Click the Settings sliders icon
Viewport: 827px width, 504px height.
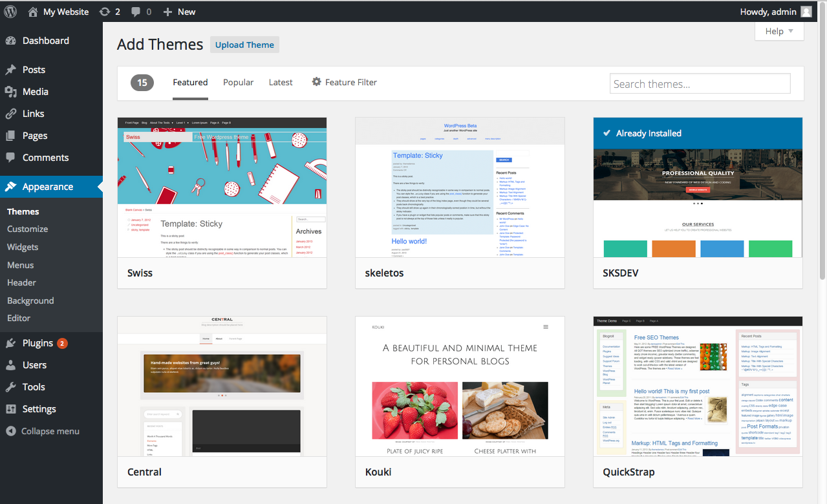point(11,409)
